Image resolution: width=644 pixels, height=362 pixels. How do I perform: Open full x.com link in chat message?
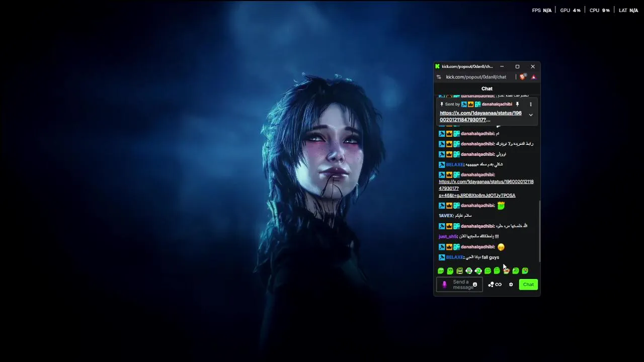tap(486, 189)
